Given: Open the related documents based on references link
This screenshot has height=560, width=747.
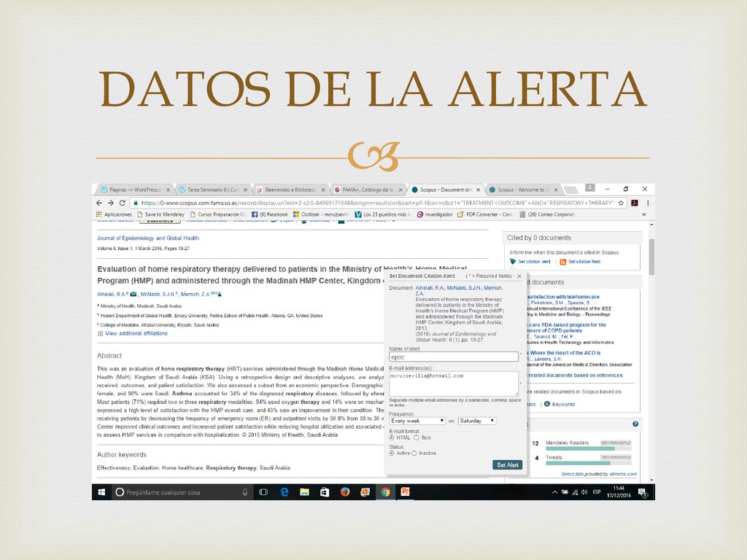Looking at the screenshot, I should 575,376.
